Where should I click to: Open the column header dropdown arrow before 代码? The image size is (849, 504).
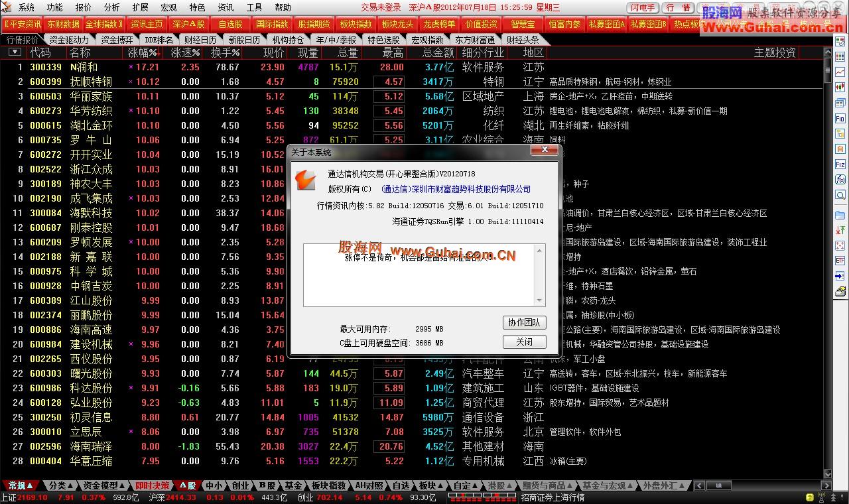(x=15, y=52)
